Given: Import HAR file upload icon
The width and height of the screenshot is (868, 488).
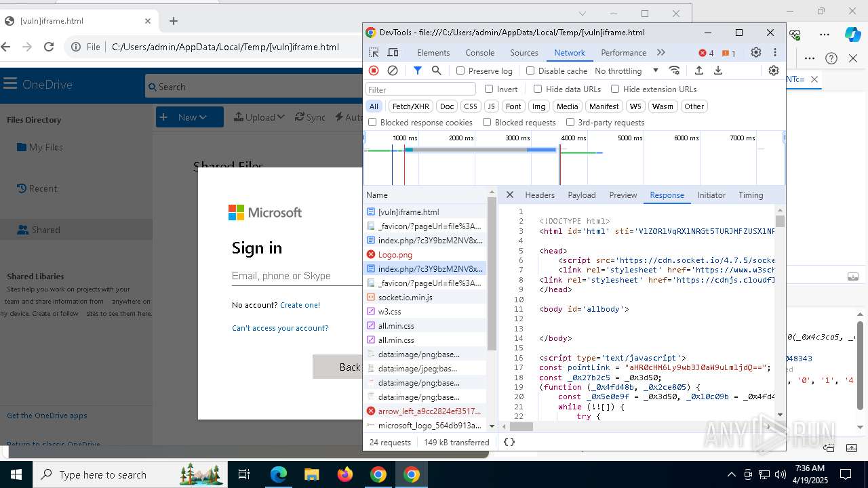Looking at the screenshot, I should pos(699,70).
